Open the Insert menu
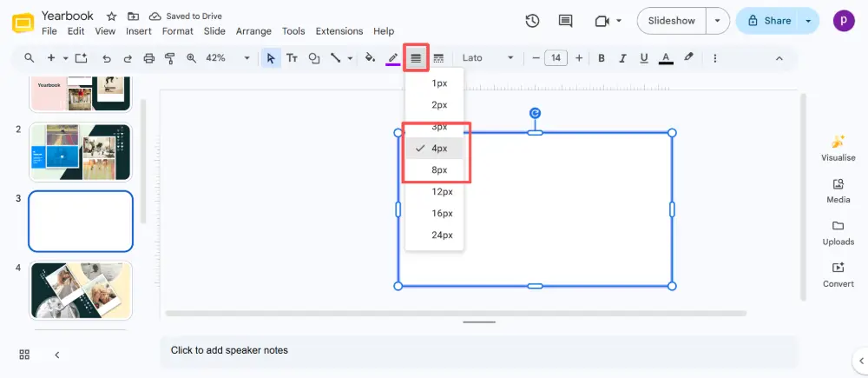Image resolution: width=868 pixels, height=378 pixels. [138, 31]
